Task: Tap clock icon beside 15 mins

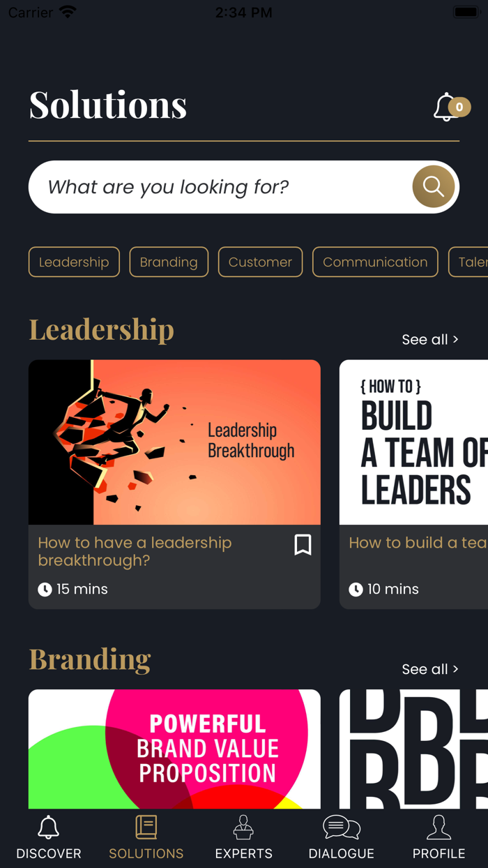Action: coord(45,590)
